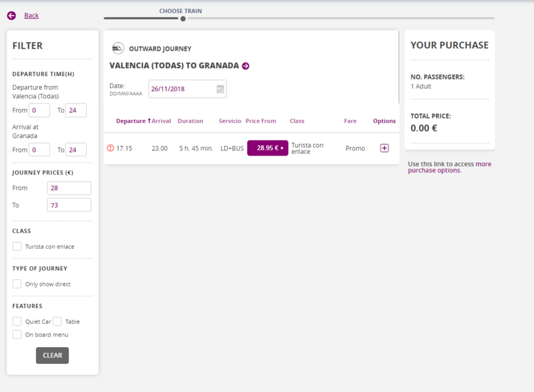The width and height of the screenshot is (534, 392).
Task: Click the journey prices From field
Action: [68, 188]
